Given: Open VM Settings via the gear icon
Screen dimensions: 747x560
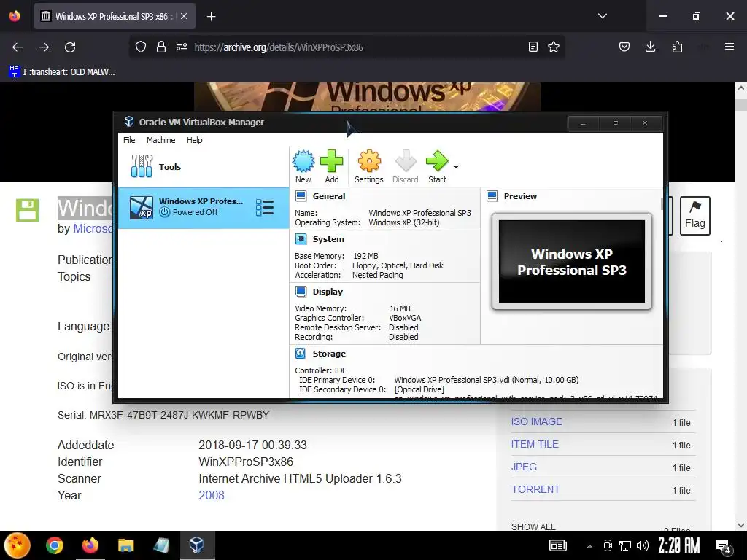Looking at the screenshot, I should point(368,166).
